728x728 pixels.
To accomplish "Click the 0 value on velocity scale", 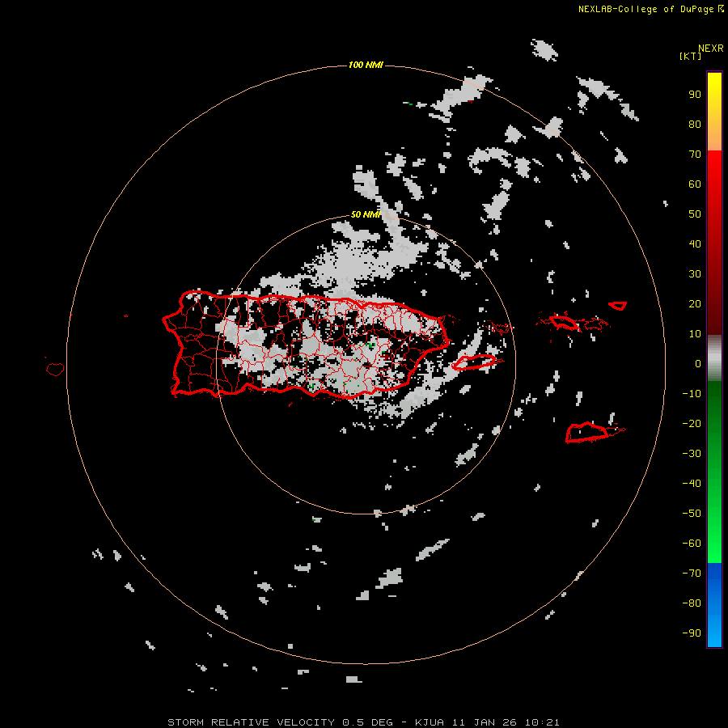I will (698, 364).
